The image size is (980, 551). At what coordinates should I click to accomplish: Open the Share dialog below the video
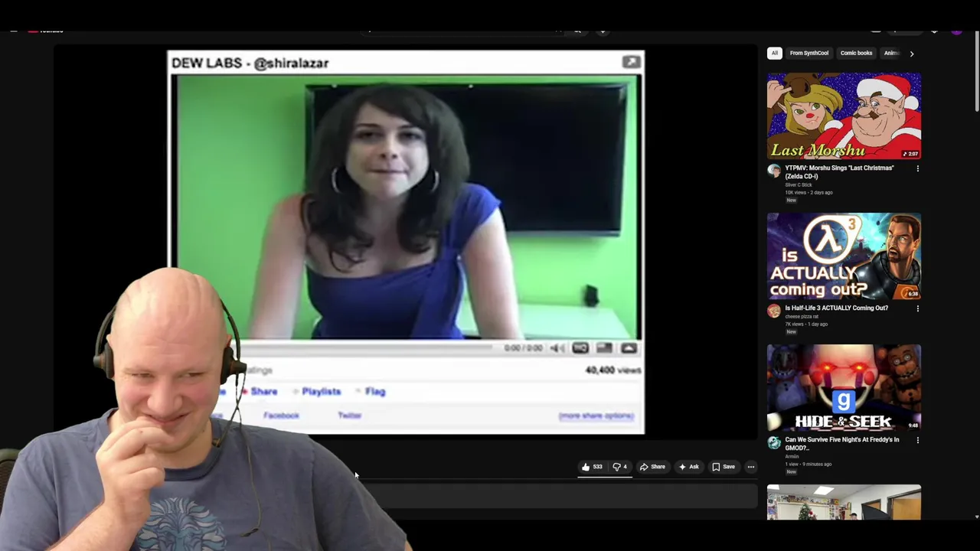point(652,467)
